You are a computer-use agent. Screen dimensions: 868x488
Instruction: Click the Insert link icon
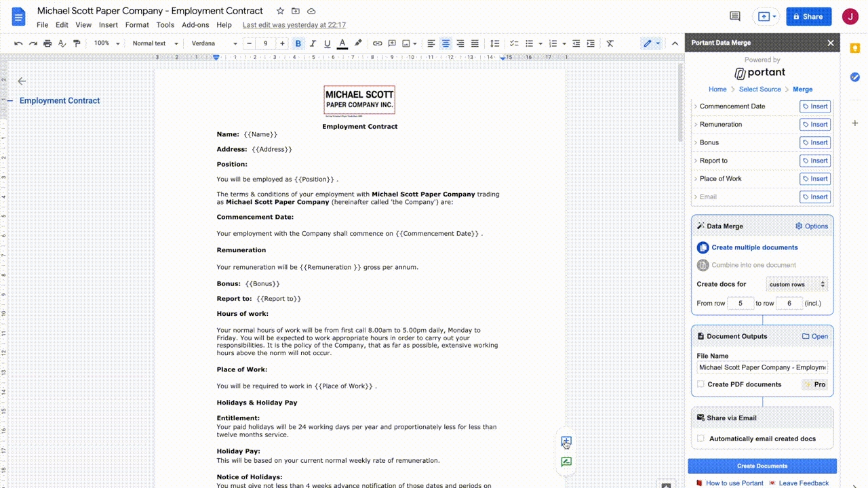click(378, 43)
